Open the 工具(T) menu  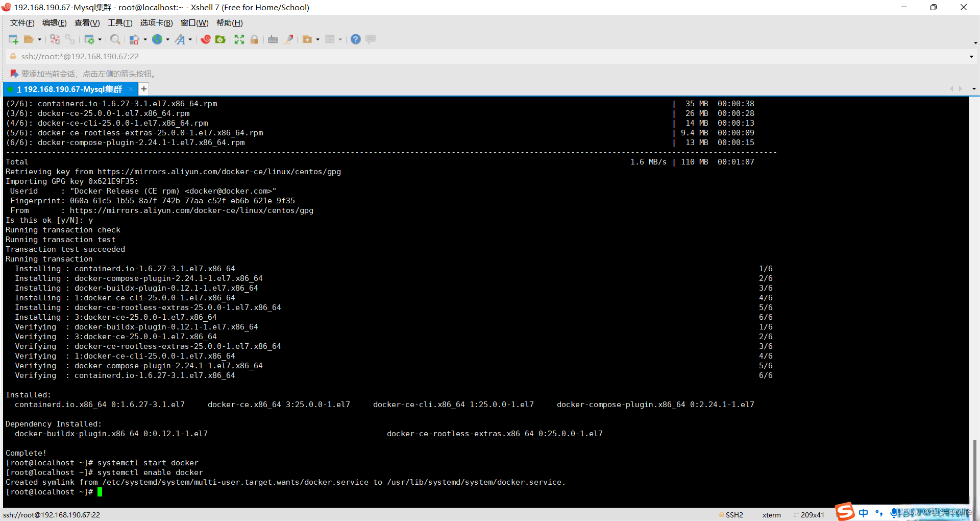tap(120, 23)
